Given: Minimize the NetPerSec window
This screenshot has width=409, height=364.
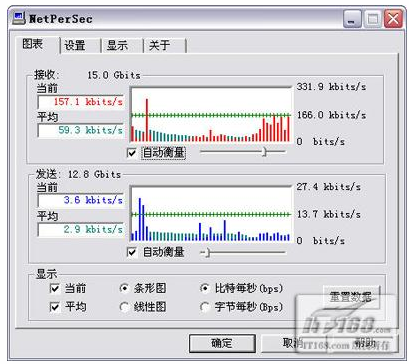Looking at the screenshot, I should coord(353,19).
